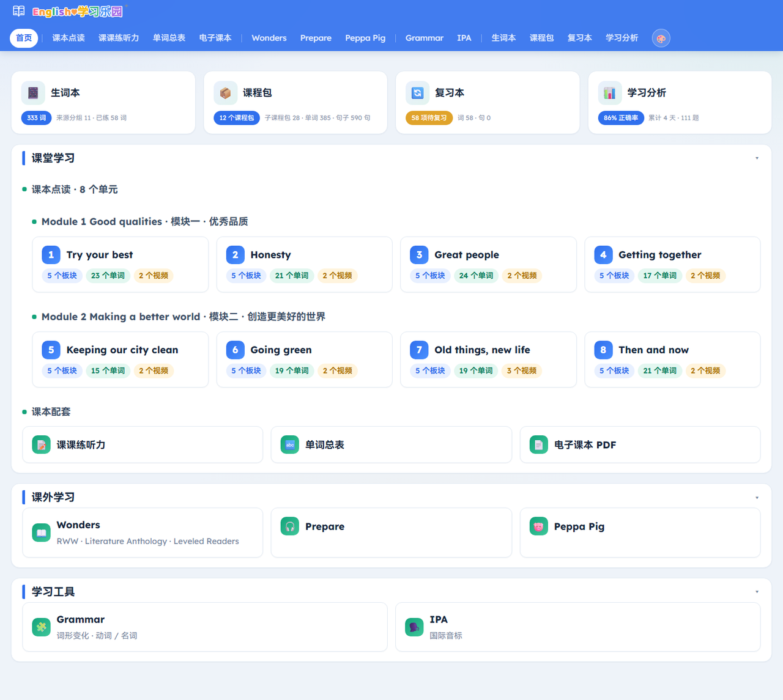Image resolution: width=783 pixels, height=700 pixels.
Task: Click the 复习本 refresh icon
Action: pos(417,93)
